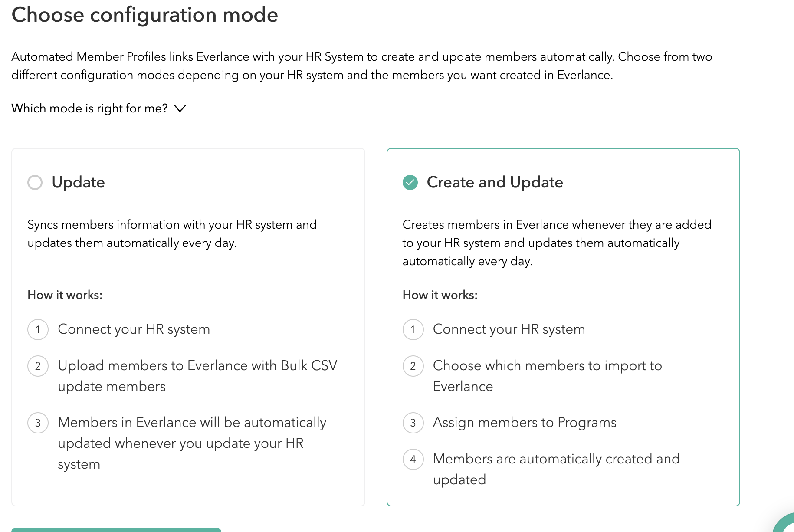Screen dimensions: 794x532
Task: Select the Update radio button
Action: coord(35,182)
